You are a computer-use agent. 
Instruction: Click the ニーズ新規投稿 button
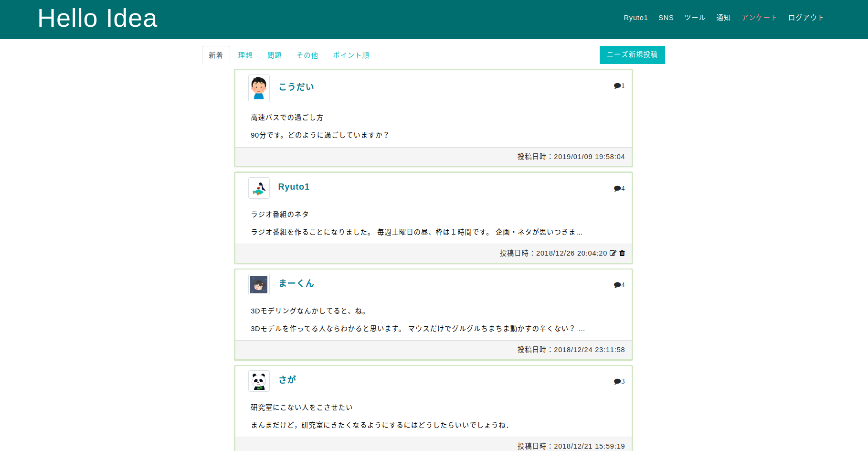tap(632, 55)
